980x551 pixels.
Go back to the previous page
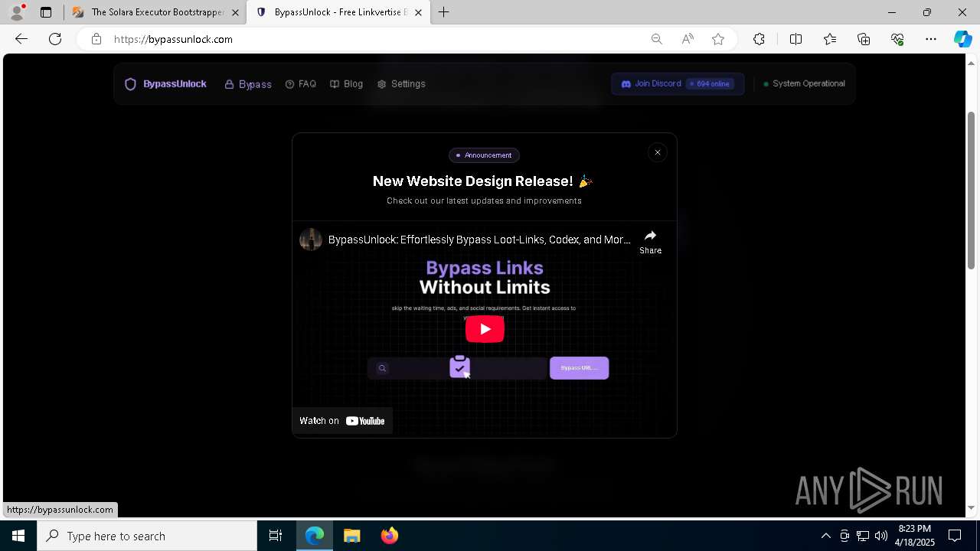[x=21, y=39]
